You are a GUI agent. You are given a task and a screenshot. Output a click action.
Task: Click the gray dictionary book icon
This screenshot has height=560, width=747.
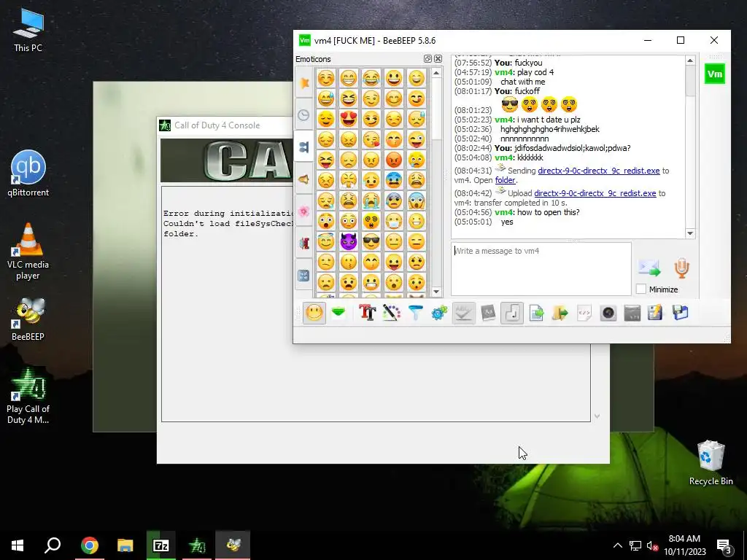pyautogui.click(x=488, y=313)
